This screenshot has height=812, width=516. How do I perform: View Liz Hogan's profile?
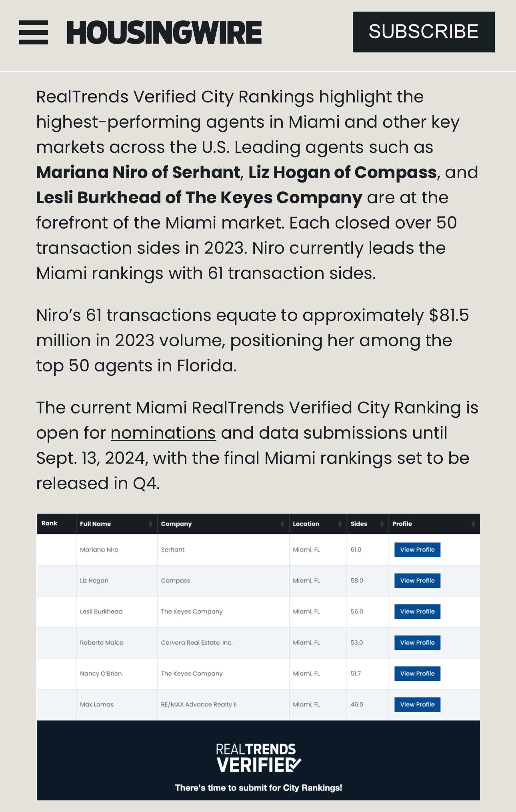(417, 581)
